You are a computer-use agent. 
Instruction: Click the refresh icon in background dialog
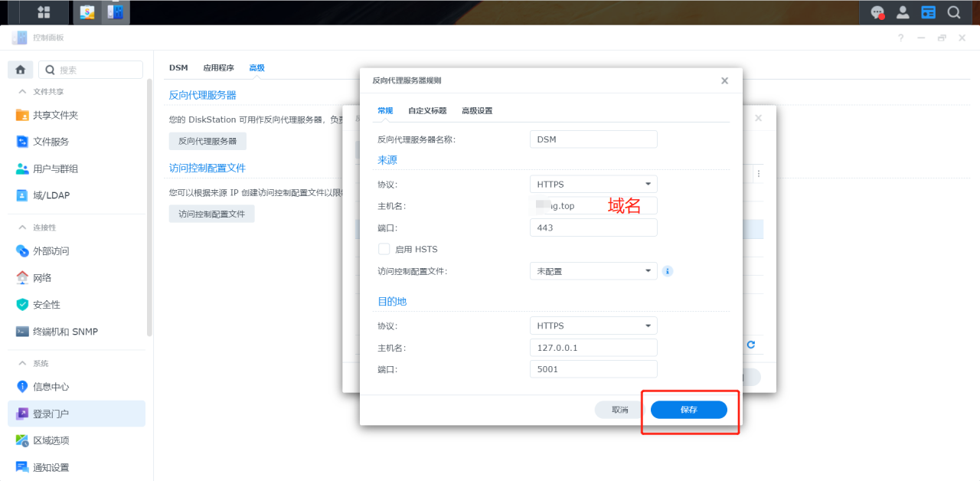751,345
